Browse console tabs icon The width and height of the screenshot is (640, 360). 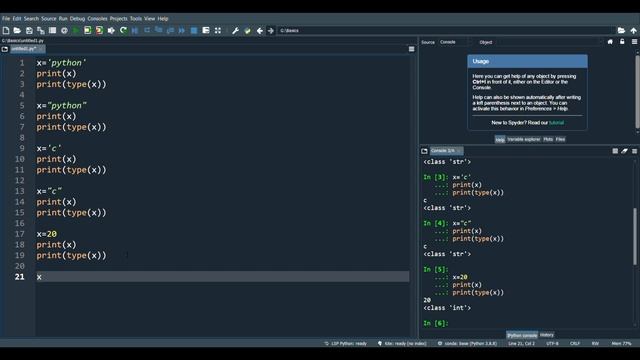[x=424, y=151]
